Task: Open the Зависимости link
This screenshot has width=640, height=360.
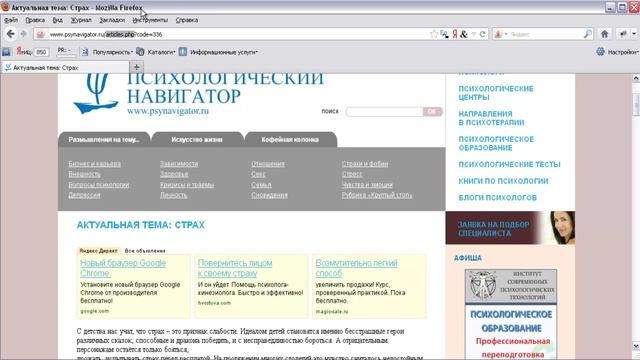Action: click(179, 164)
